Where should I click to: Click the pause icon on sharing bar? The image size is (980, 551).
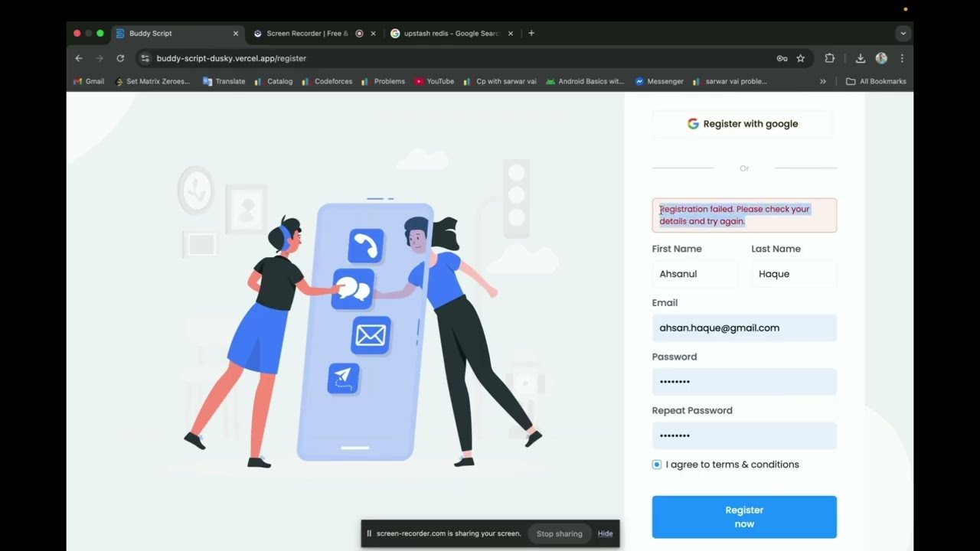click(x=369, y=533)
